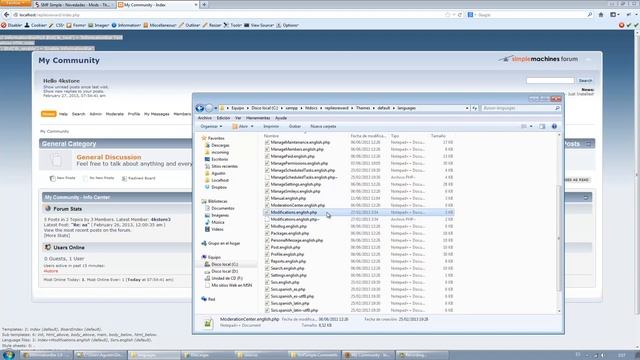Open the recent pages dropdown arrow

tap(216, 108)
